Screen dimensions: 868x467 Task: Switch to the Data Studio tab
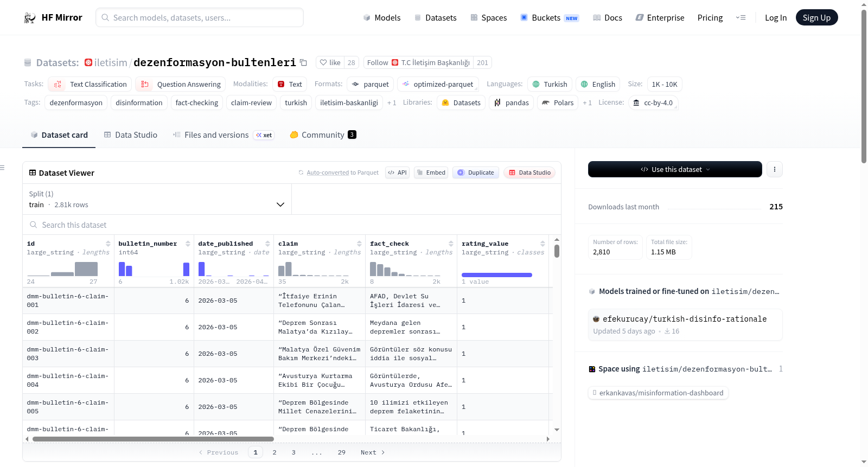pos(131,135)
